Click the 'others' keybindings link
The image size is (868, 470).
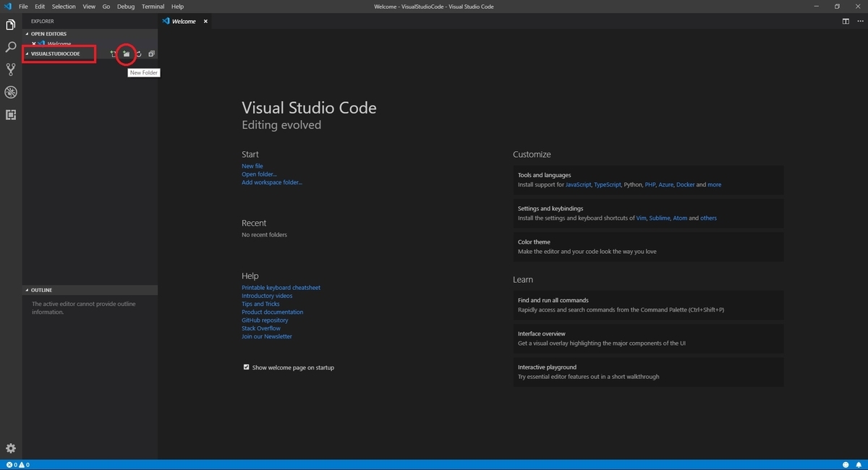click(709, 218)
